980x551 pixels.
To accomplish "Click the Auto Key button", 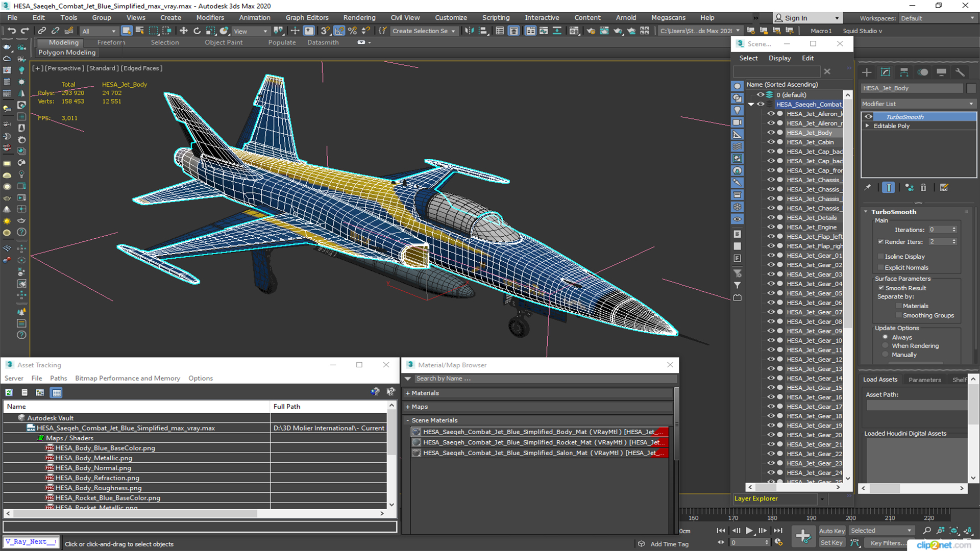I will point(831,531).
